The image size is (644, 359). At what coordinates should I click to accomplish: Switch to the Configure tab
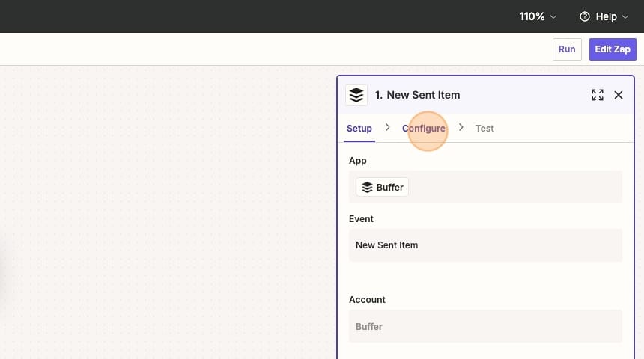pos(423,129)
